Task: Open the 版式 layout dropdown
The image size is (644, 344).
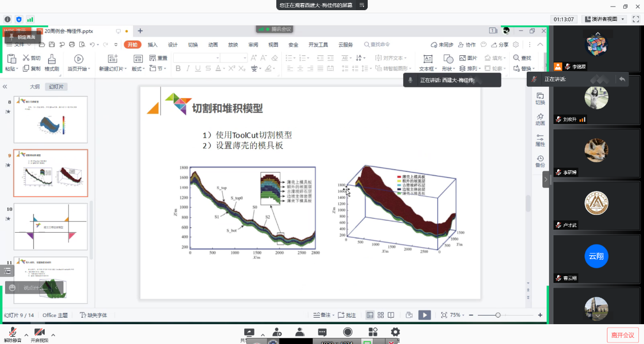Action: click(138, 69)
